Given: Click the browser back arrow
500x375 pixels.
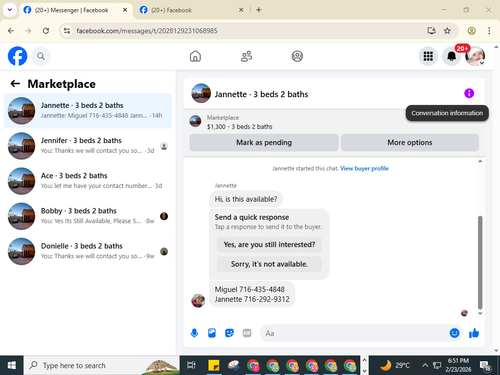Looking at the screenshot, I should coord(11,31).
